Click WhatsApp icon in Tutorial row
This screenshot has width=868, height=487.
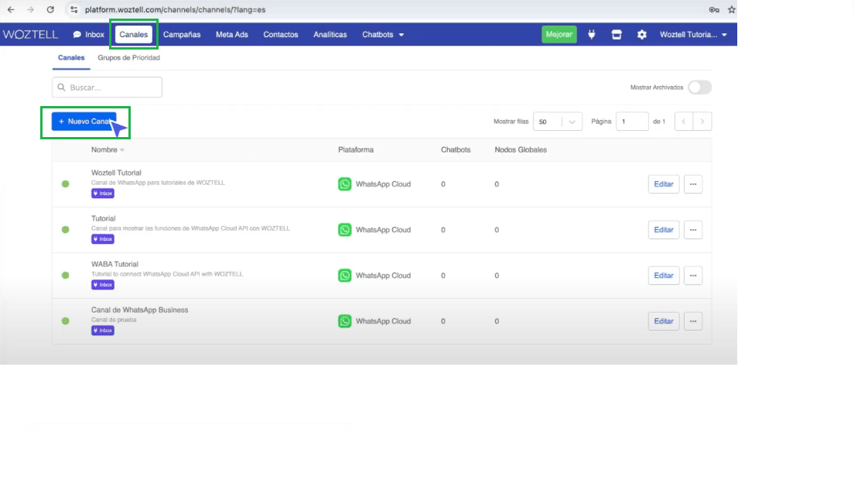coord(345,229)
